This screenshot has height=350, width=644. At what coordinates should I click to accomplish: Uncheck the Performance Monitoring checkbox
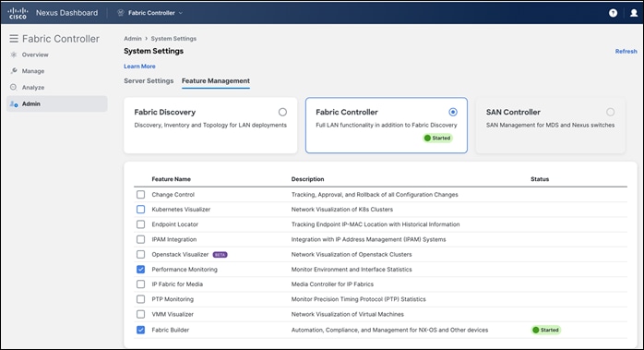pos(140,270)
